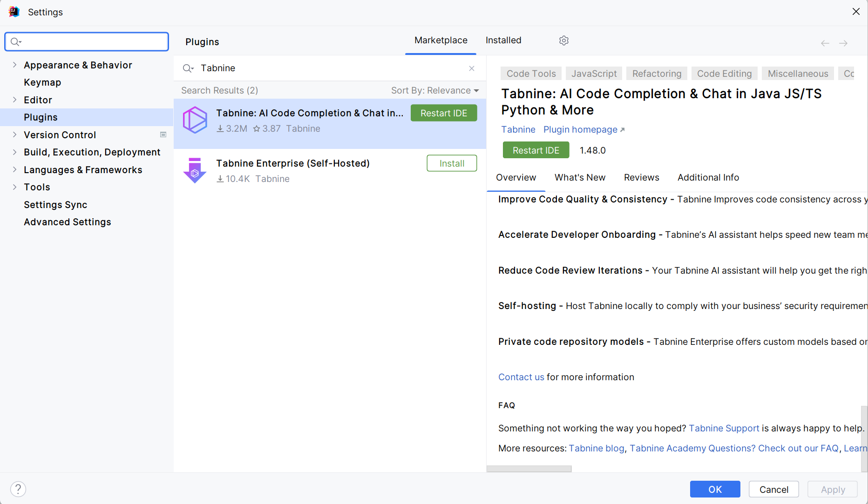
Task: Close the Settings dialog window
Action: coord(856,12)
